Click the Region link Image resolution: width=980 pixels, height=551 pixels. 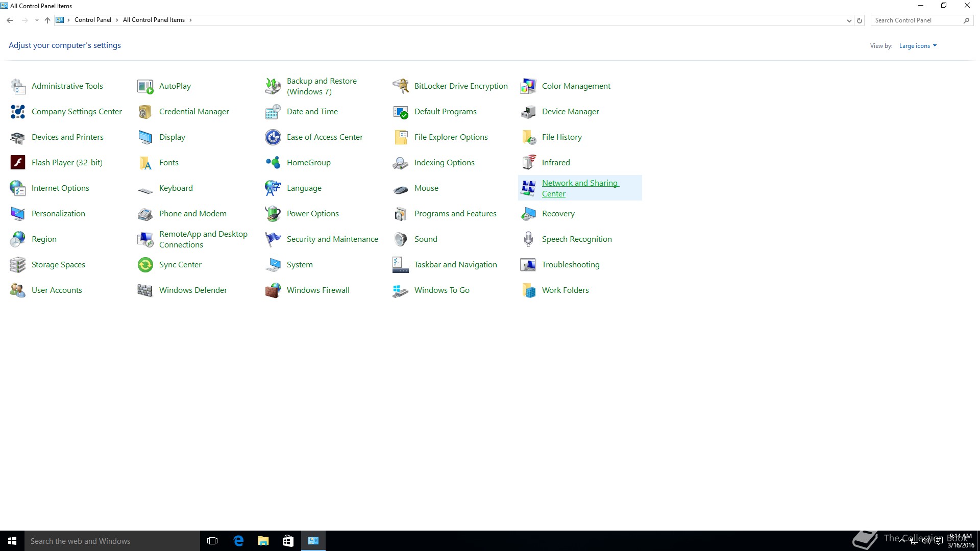(x=44, y=239)
